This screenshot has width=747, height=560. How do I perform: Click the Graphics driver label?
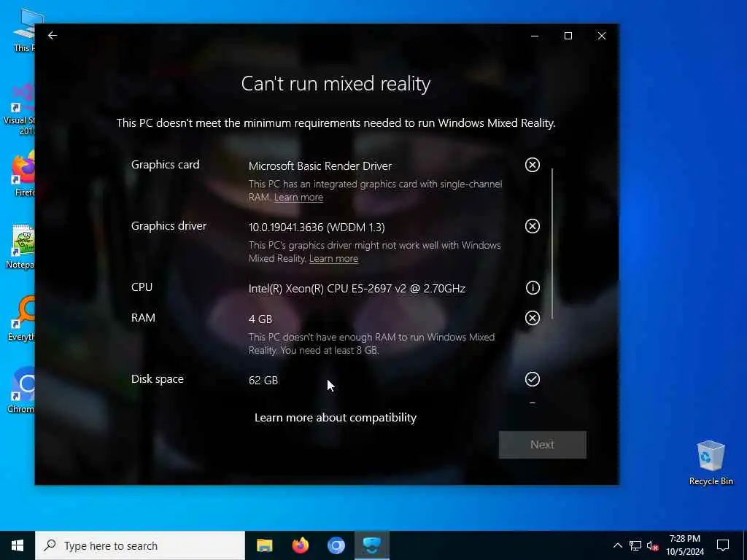coord(169,226)
